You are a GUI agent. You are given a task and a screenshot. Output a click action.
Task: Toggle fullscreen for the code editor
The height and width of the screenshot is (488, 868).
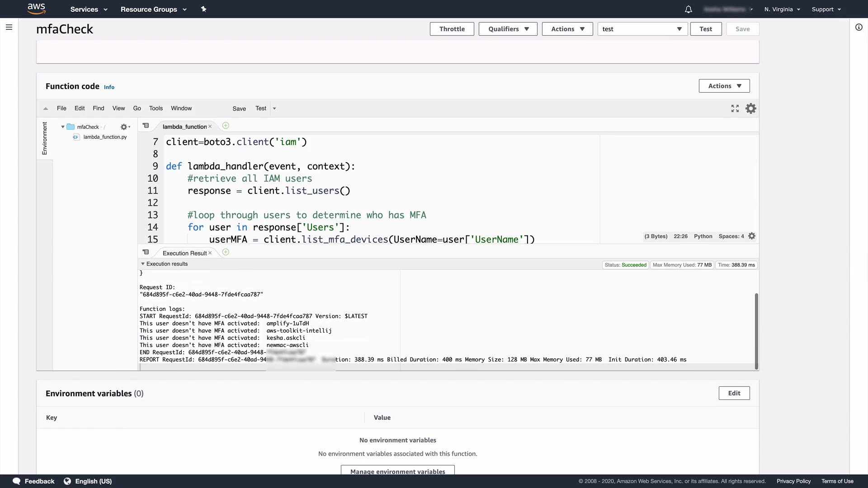(735, 108)
